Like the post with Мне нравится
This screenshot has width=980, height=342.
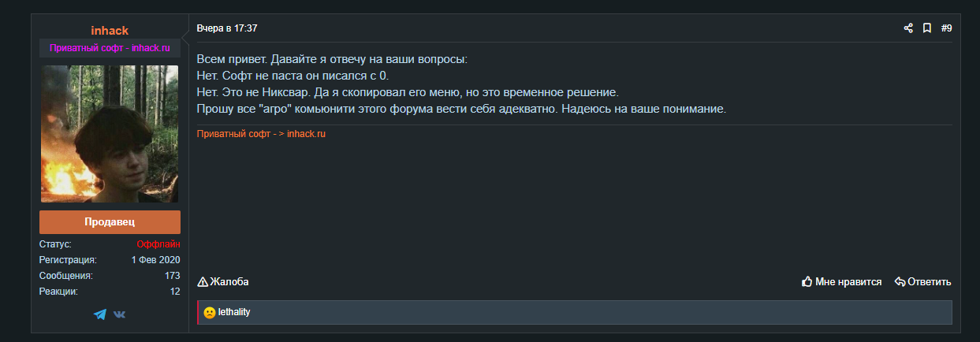[x=841, y=281]
